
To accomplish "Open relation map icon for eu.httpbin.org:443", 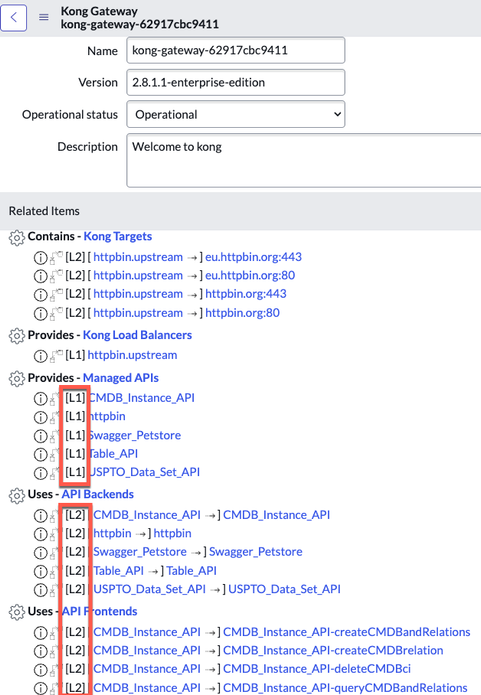I will coord(56,258).
